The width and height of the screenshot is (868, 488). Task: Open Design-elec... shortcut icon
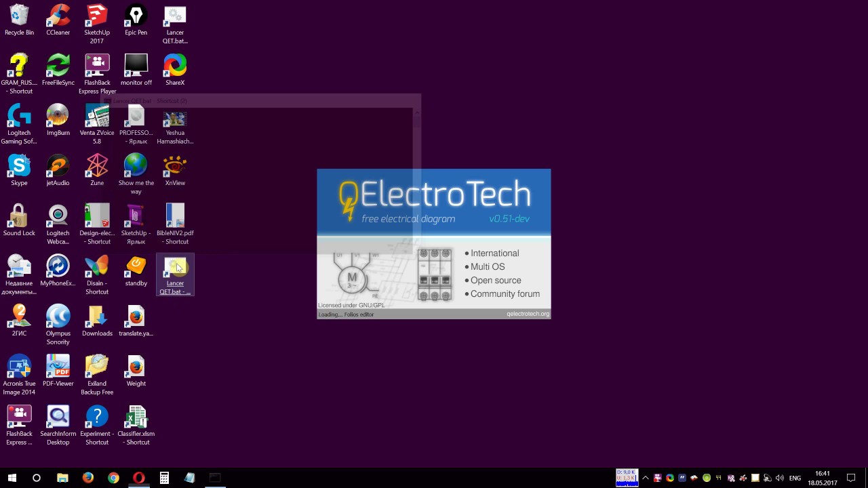click(97, 224)
